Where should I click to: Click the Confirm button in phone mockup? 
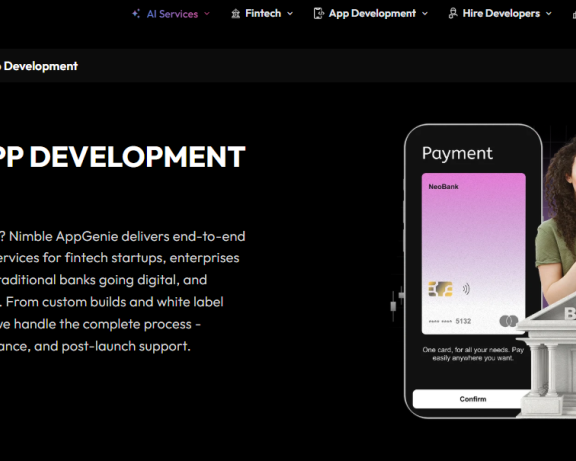tap(473, 399)
